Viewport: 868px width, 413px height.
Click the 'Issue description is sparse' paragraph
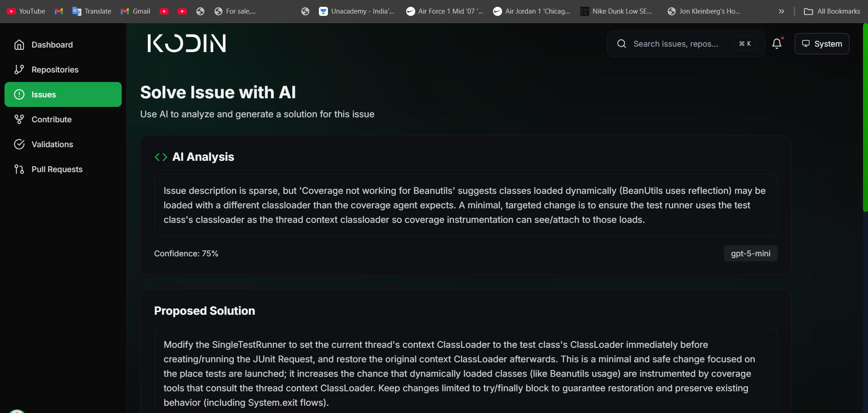[x=465, y=205]
